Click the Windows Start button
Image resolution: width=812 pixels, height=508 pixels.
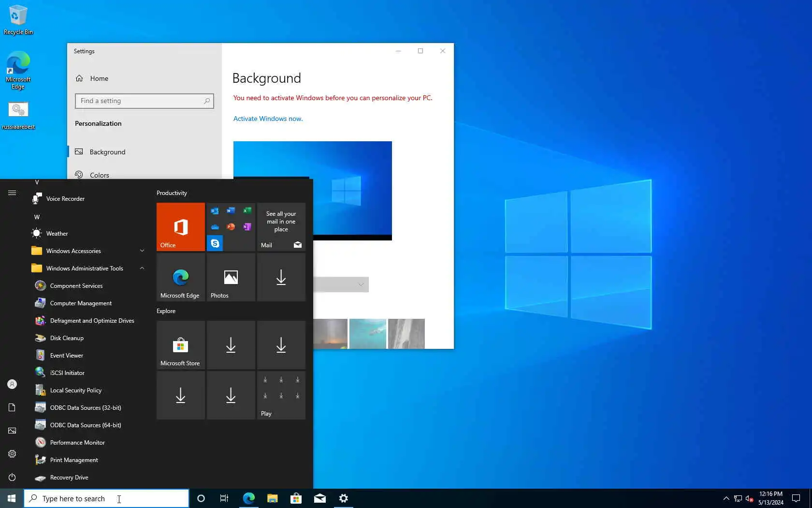pos(12,498)
